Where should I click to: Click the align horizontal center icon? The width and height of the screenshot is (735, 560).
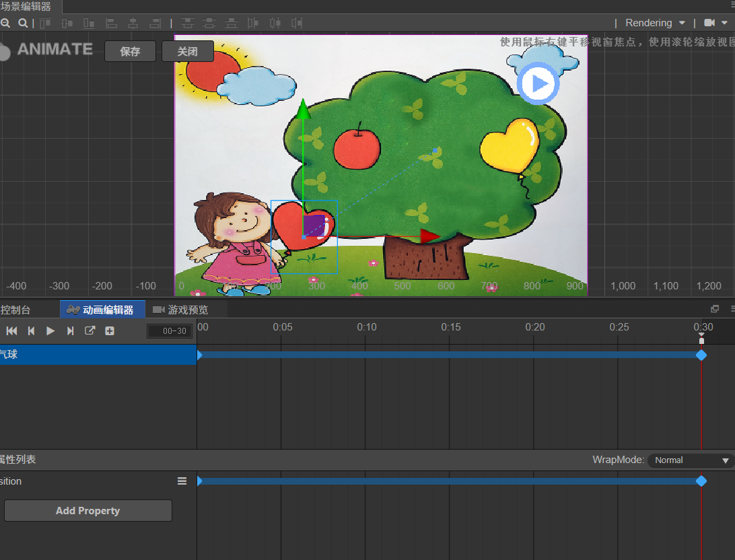click(x=133, y=23)
